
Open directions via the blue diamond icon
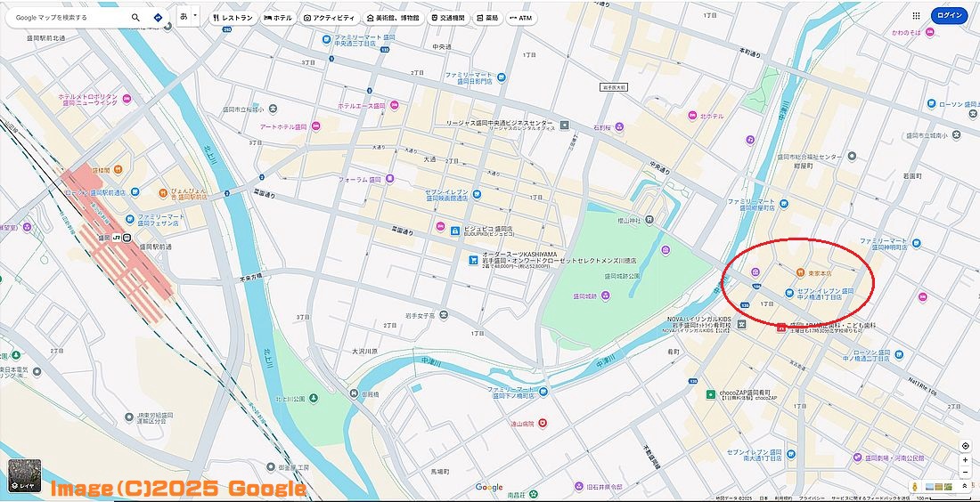coord(158,18)
